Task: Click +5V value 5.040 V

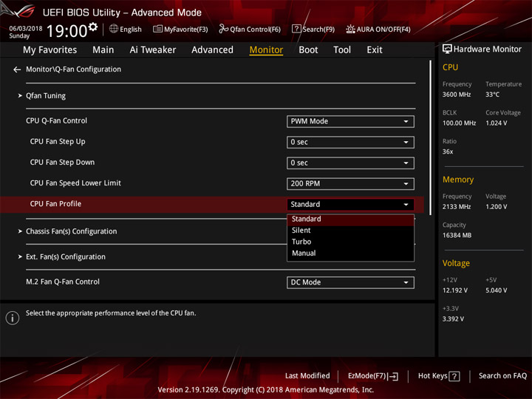Action: point(496,290)
